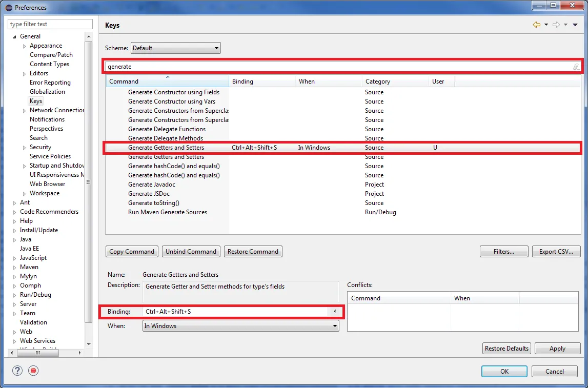Select Perspectives in preferences tree

tap(47, 129)
